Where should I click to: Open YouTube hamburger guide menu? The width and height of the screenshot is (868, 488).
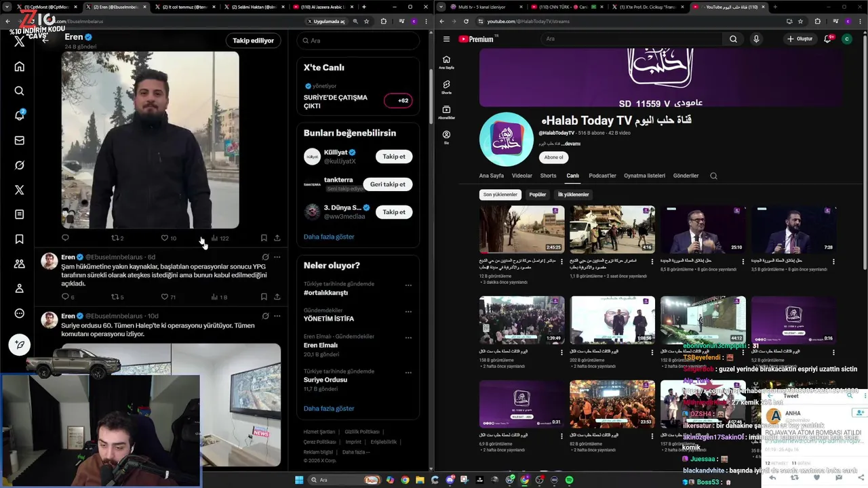(446, 39)
